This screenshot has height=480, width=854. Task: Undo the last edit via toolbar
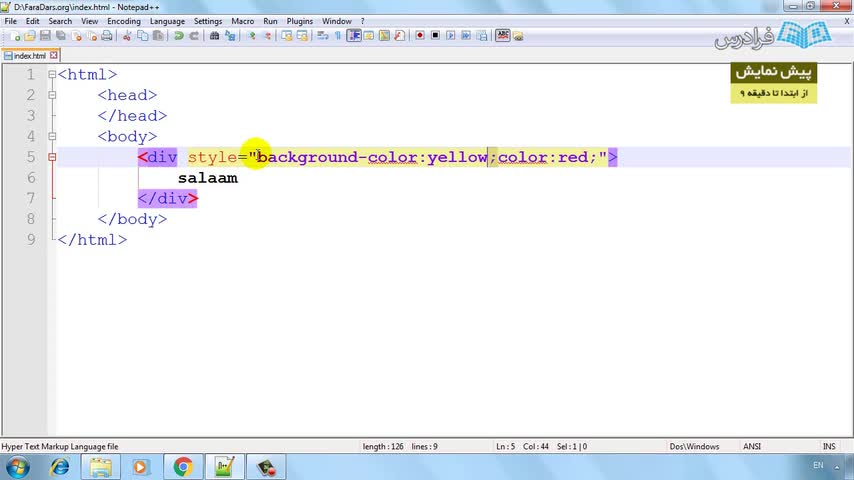pos(178,36)
